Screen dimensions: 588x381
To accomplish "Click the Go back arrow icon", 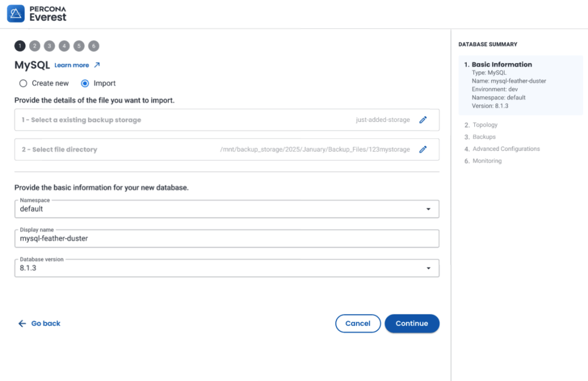I will pyautogui.click(x=22, y=324).
